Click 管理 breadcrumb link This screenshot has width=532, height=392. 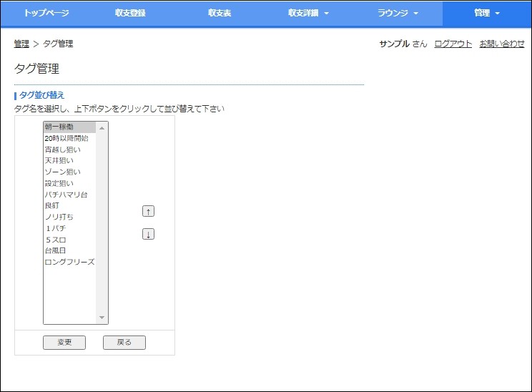pos(21,44)
